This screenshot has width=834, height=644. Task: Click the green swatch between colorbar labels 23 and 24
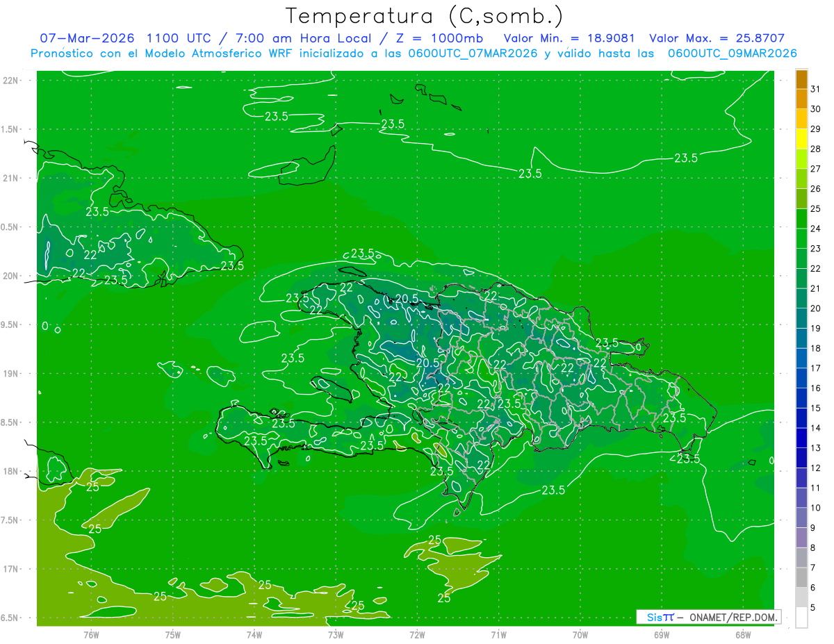[801, 239]
